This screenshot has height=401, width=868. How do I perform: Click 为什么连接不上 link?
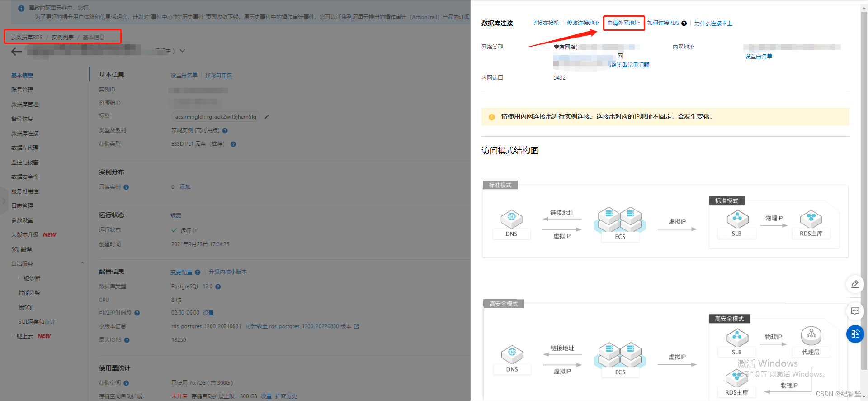(x=713, y=23)
